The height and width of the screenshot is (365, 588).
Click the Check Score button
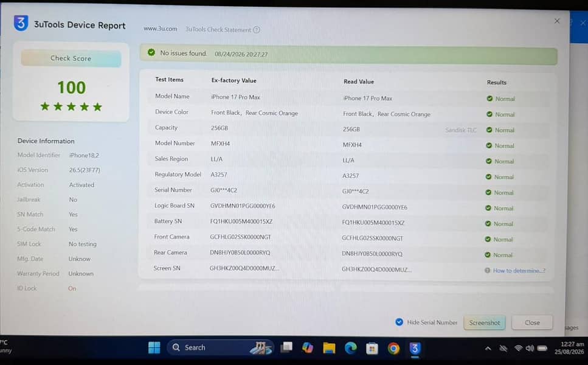[x=71, y=58]
